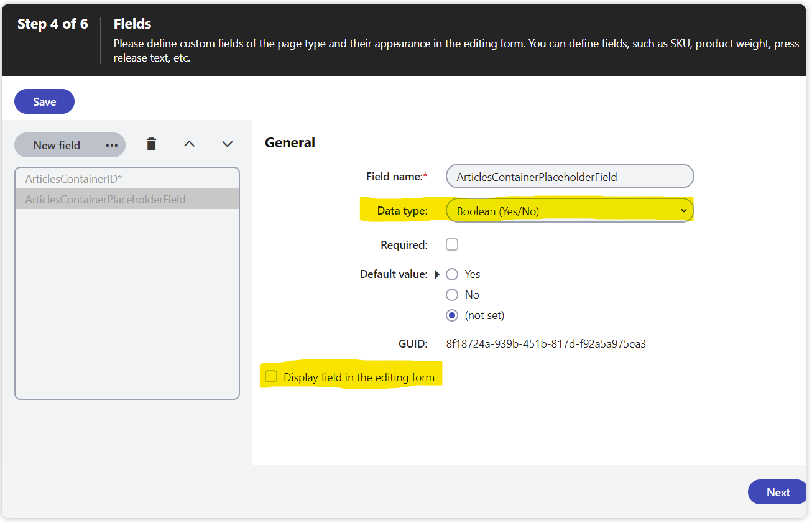Click the GUID value text
Viewport: 812px width, 523px height.
pyautogui.click(x=546, y=344)
